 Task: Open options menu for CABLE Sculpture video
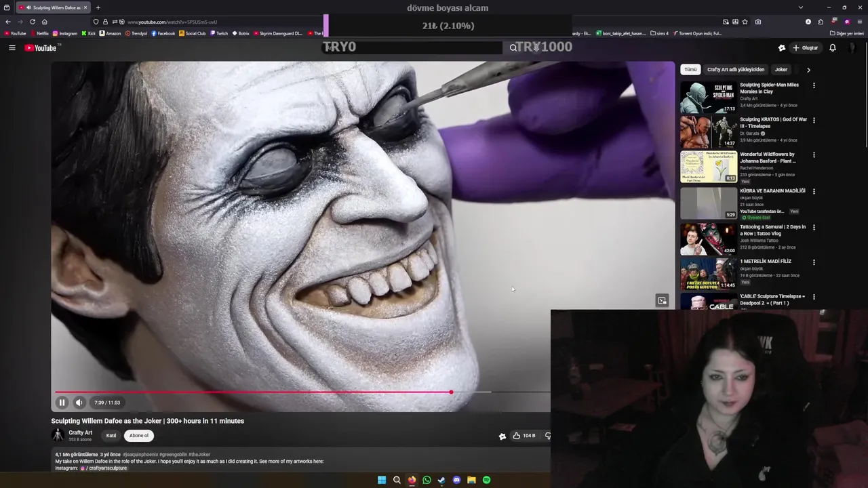click(814, 297)
